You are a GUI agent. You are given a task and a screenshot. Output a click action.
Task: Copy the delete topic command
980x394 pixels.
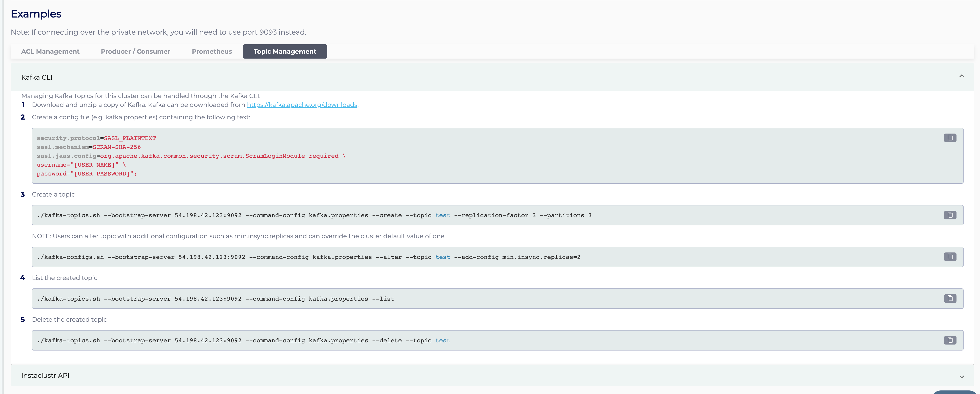click(950, 340)
